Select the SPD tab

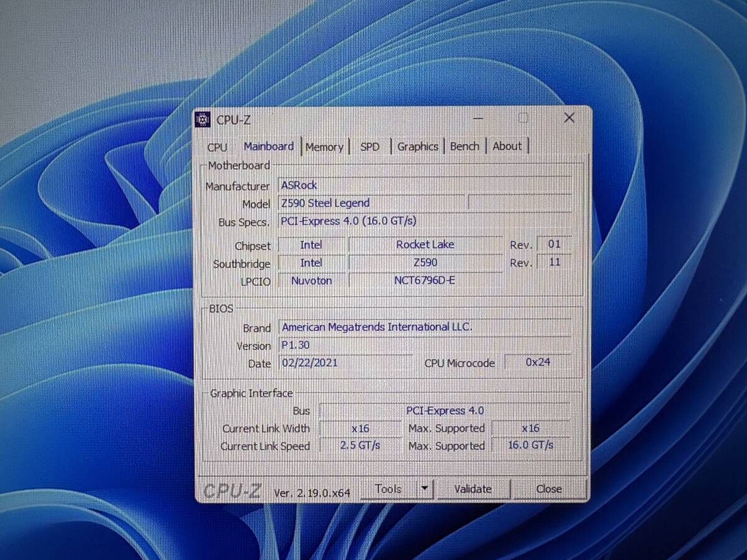point(370,147)
